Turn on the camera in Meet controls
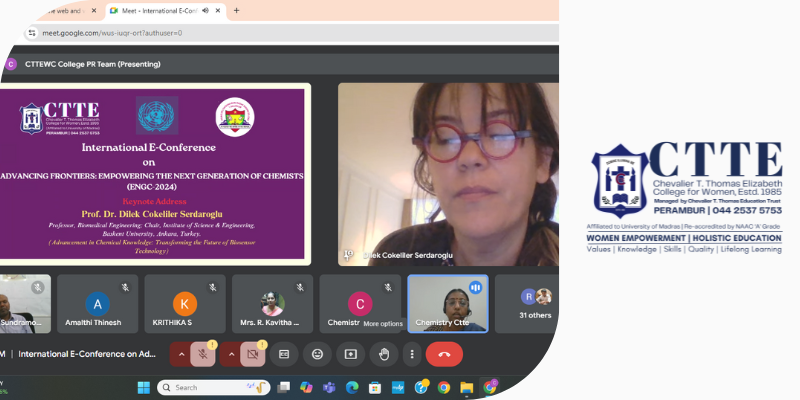 [x=253, y=354]
